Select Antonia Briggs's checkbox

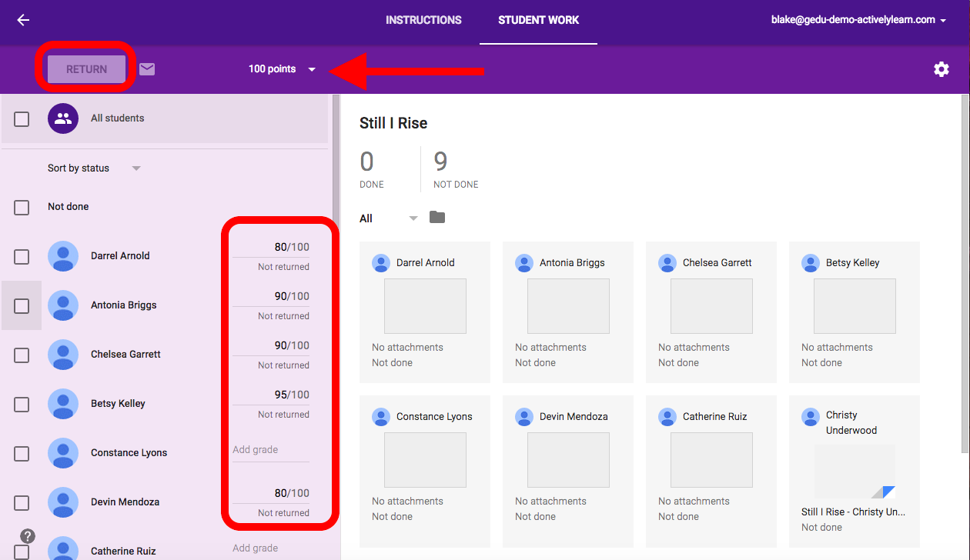coord(22,306)
